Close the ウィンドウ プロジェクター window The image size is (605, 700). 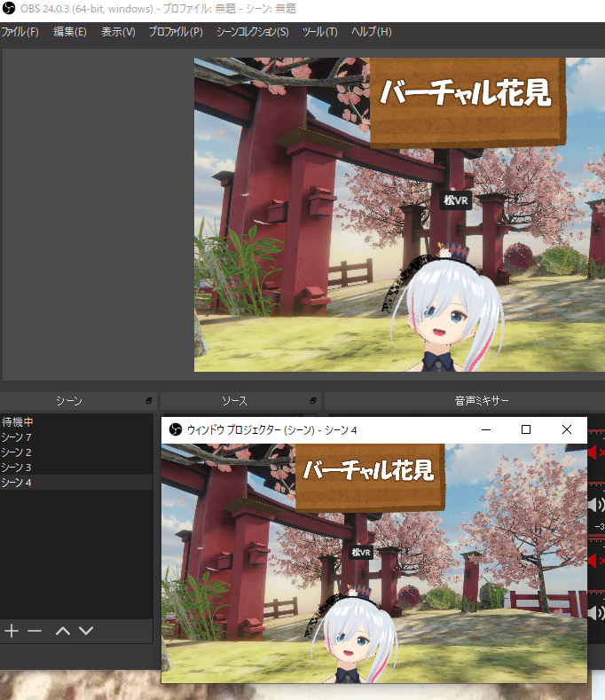[567, 429]
